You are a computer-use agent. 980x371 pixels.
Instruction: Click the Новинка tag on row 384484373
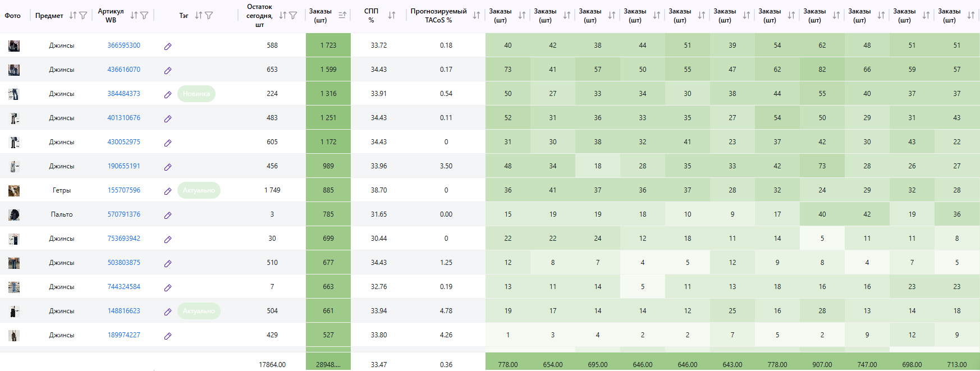pos(196,94)
